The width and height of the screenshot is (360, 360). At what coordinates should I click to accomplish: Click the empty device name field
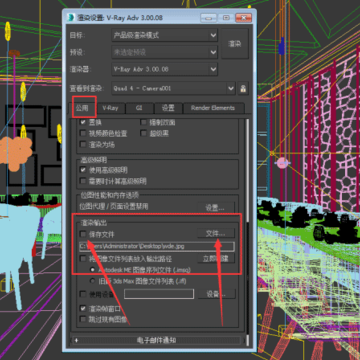point(159,294)
